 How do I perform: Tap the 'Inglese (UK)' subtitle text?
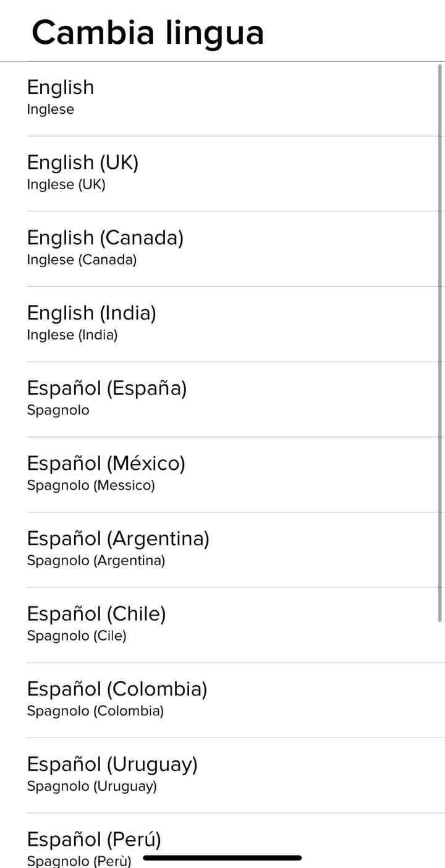[x=66, y=185]
